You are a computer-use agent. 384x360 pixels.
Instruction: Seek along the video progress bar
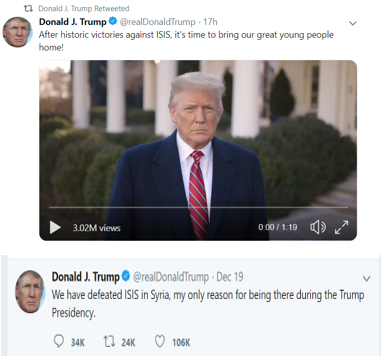click(x=198, y=207)
